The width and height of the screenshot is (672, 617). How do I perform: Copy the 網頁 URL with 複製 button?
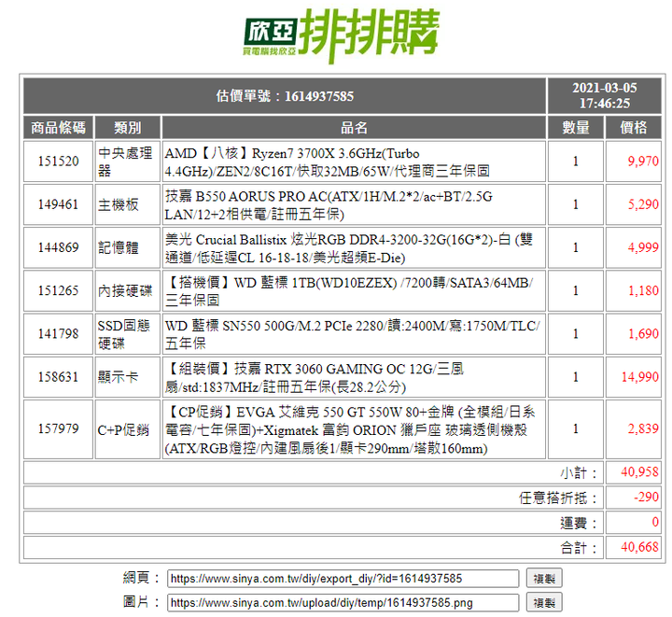click(x=544, y=579)
